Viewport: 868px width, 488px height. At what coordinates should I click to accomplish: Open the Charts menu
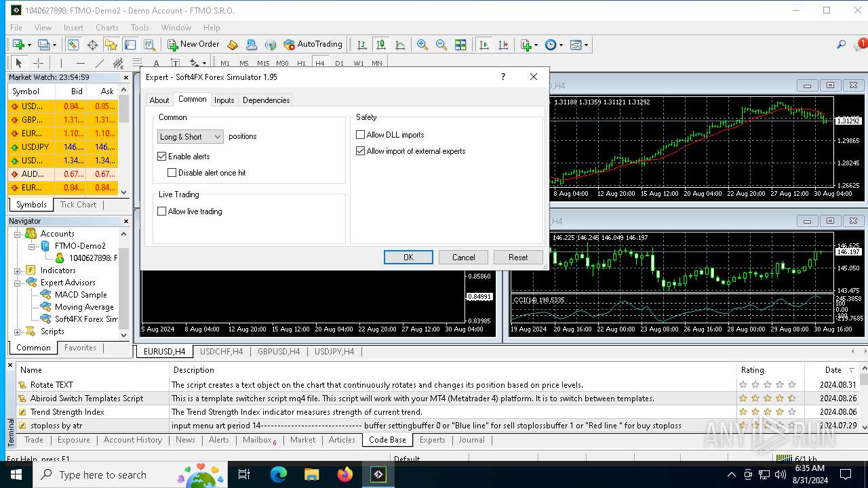(x=107, y=28)
